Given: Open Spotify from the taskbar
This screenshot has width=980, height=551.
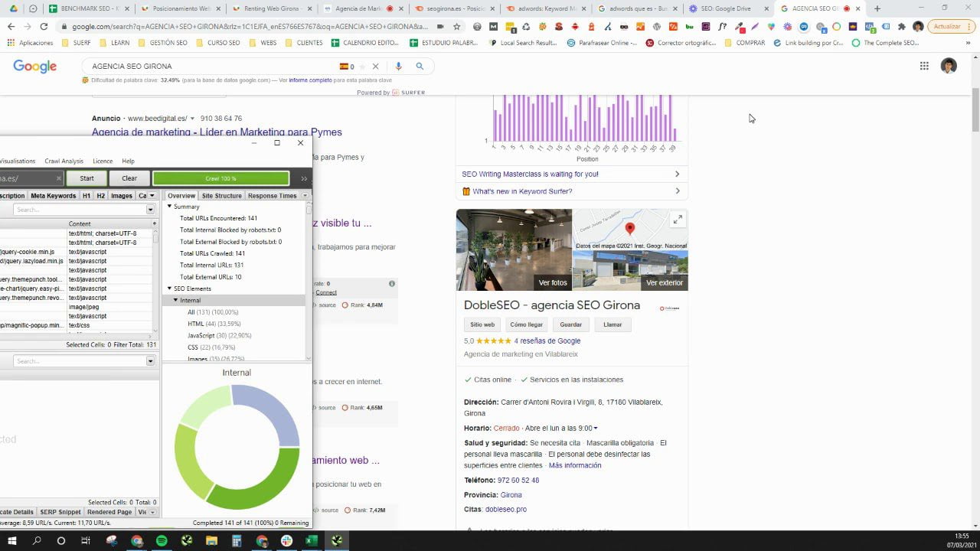Looking at the screenshot, I should tap(162, 540).
